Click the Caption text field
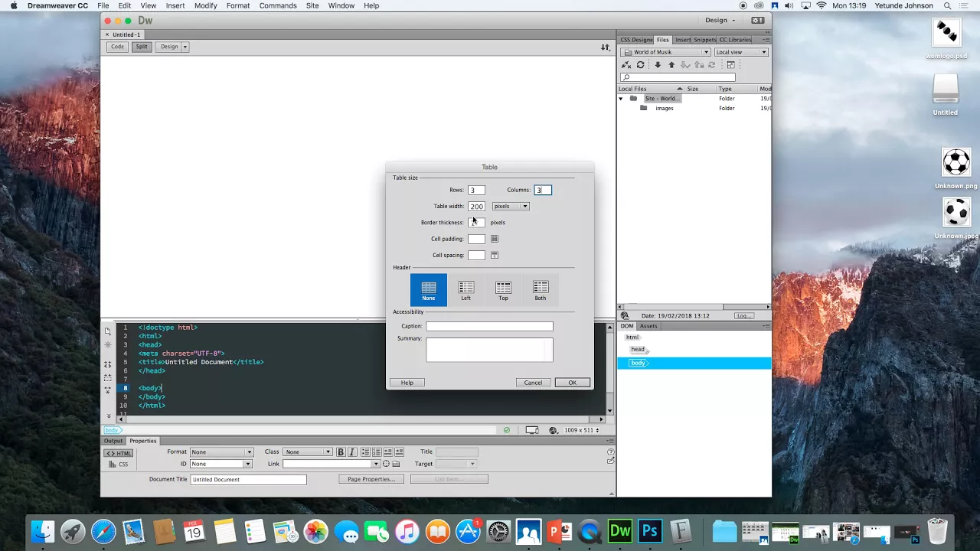 (489, 326)
